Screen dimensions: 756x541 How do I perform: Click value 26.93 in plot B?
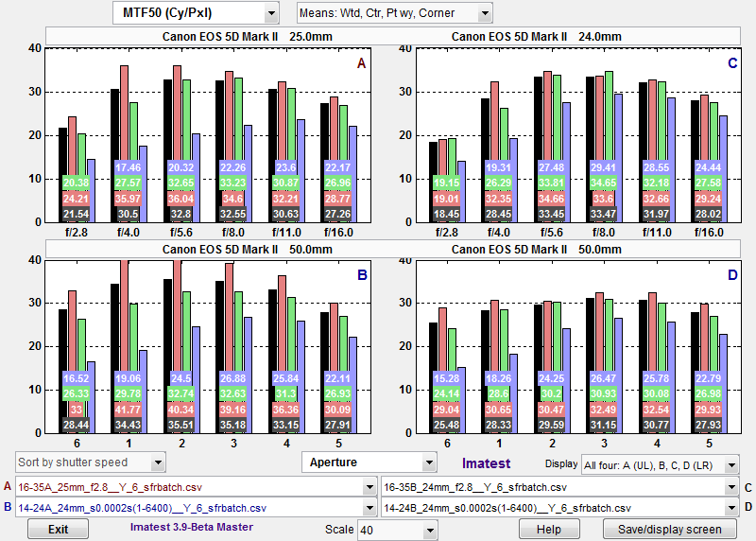(338, 393)
